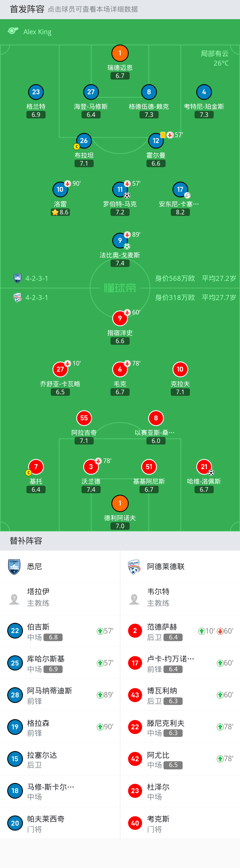Open 布拉坦 number 26 captain badge
The height and width of the screenshot is (868, 240).
click(84, 141)
